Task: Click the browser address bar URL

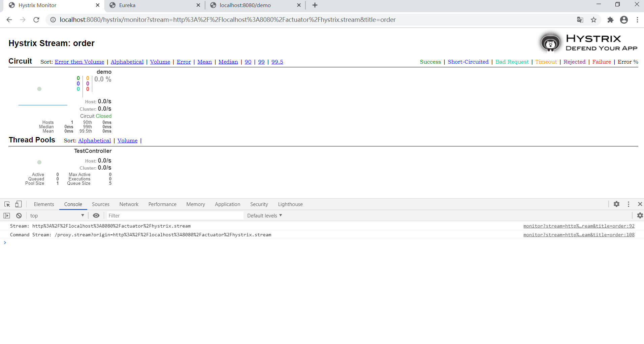Action: tap(228, 20)
